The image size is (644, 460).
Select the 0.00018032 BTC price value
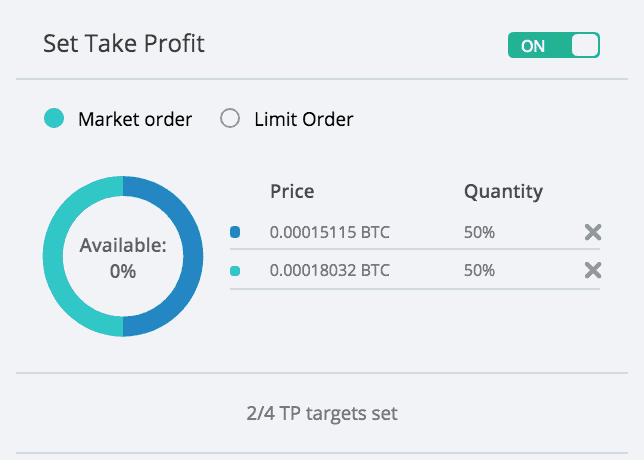point(329,270)
